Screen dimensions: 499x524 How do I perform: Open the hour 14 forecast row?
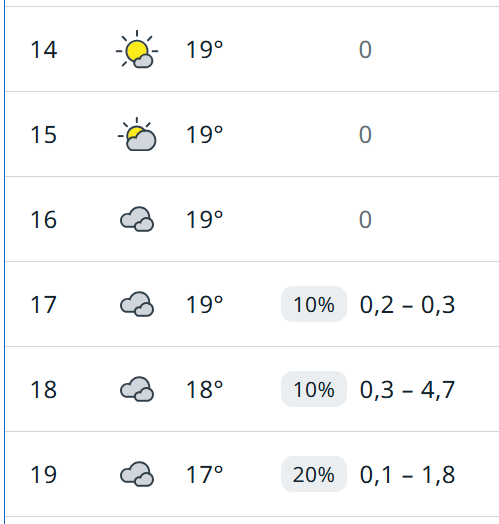pos(252,49)
